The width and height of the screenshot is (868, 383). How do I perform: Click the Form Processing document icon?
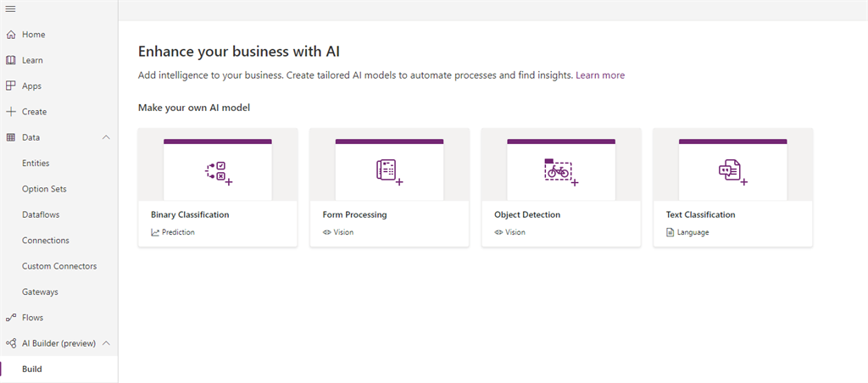pyautogui.click(x=389, y=171)
